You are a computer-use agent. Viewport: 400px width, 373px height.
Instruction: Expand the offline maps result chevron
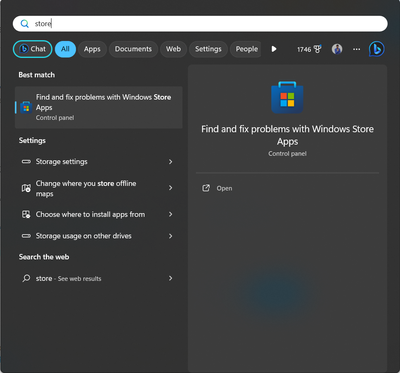tap(170, 188)
